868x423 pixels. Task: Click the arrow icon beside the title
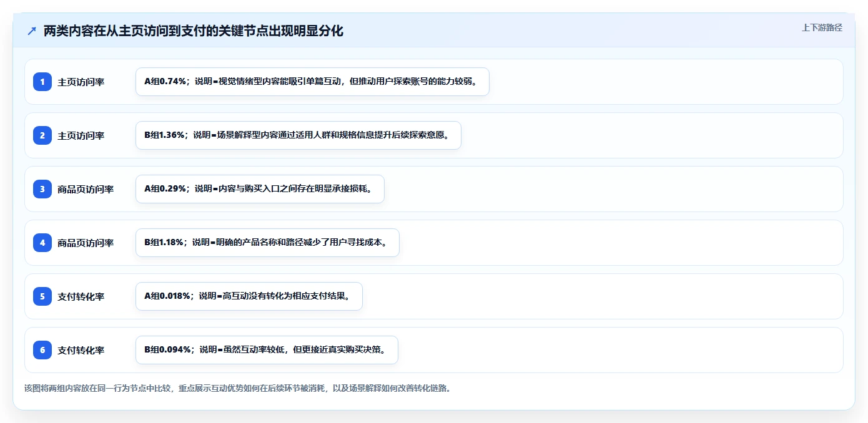click(32, 31)
